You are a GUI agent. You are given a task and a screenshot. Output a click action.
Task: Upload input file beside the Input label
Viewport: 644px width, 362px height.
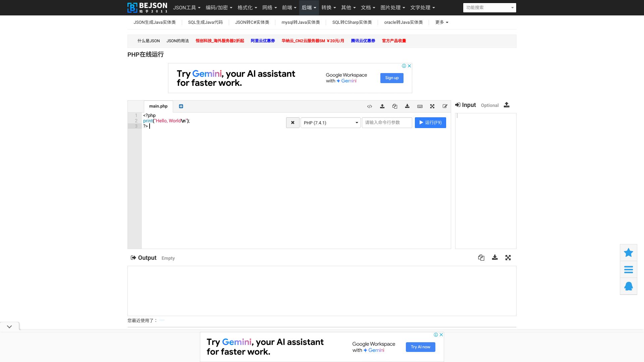coord(506,105)
